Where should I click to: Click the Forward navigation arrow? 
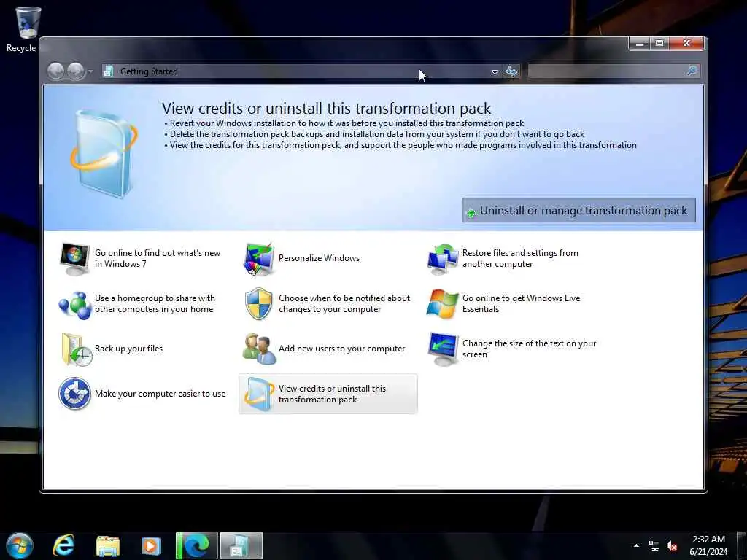pyautogui.click(x=75, y=71)
